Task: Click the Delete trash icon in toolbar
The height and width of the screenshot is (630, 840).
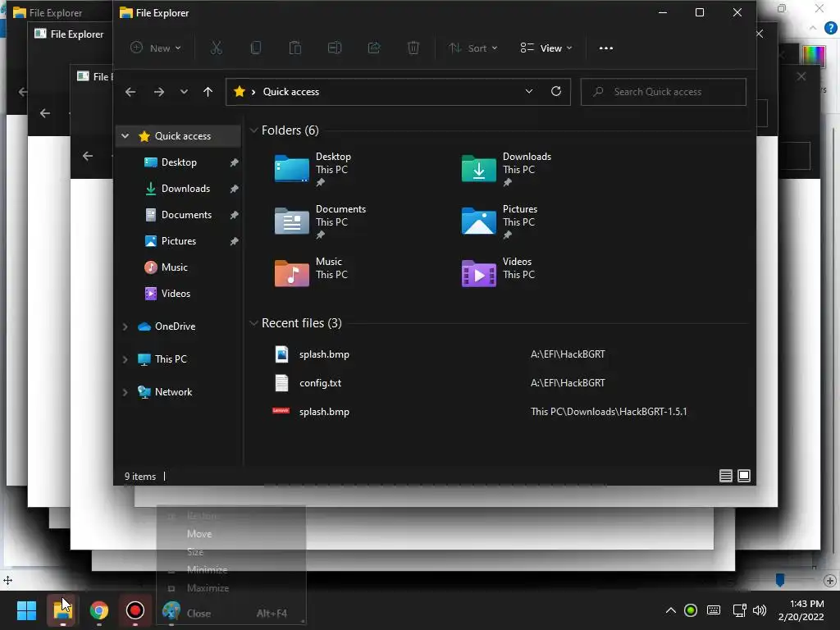Action: [x=413, y=48]
